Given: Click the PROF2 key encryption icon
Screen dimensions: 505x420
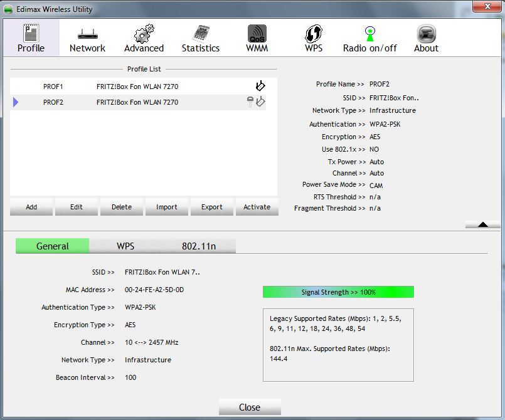Looking at the screenshot, I should click(250, 102).
